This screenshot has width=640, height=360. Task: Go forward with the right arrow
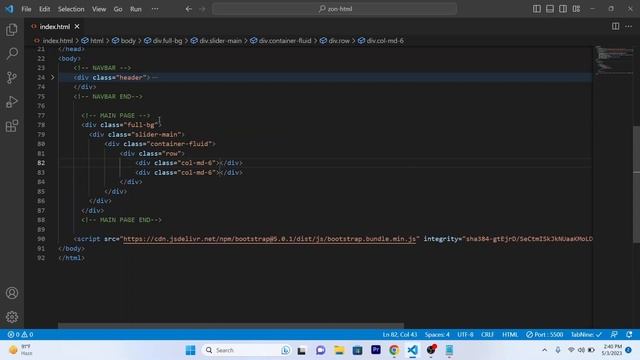(202, 9)
